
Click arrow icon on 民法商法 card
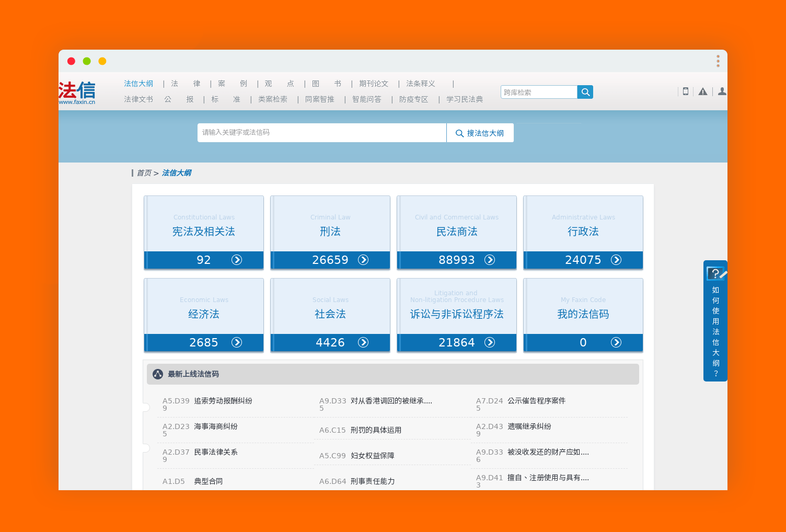[x=490, y=260]
